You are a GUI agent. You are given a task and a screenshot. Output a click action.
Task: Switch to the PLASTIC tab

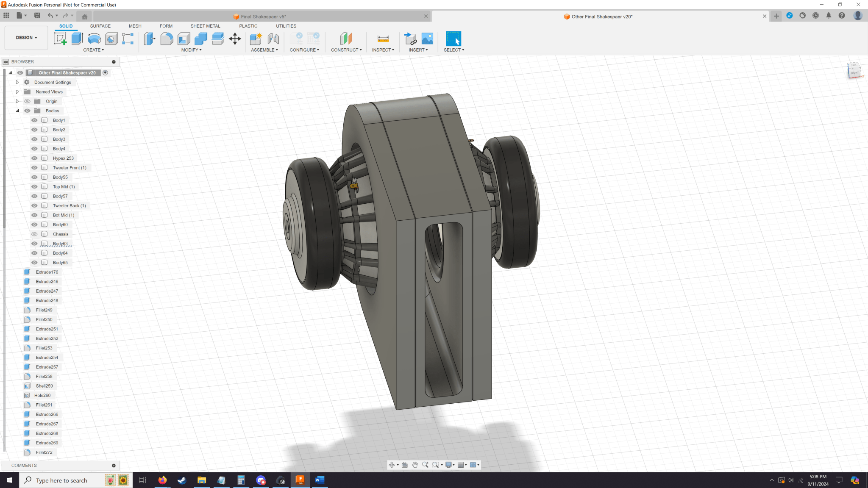[248, 26]
